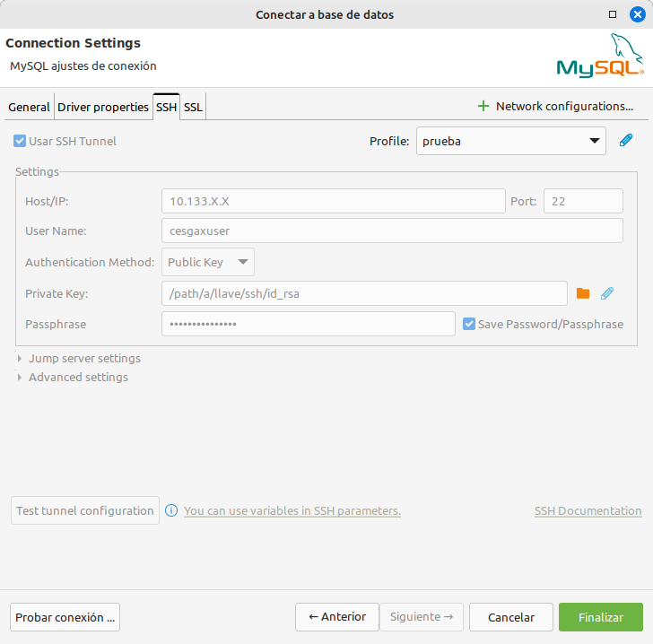
Task: Click the MySQL dolphin logo
Action: 600,56
